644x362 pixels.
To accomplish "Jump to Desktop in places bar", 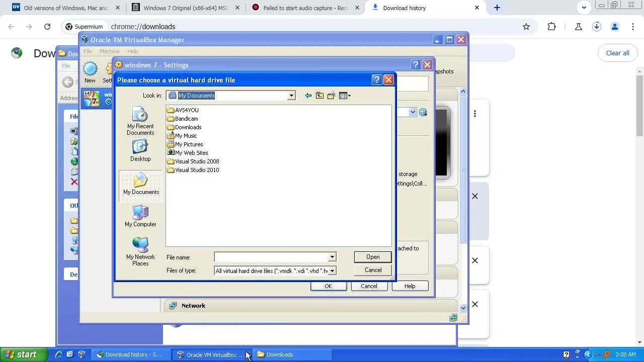I will pos(140,150).
